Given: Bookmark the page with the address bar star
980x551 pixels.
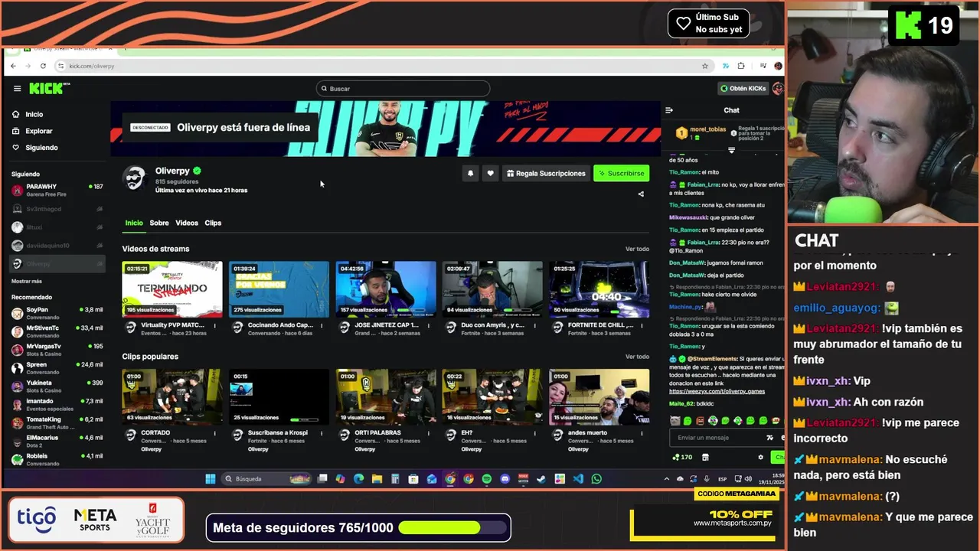Looking at the screenshot, I should (705, 66).
